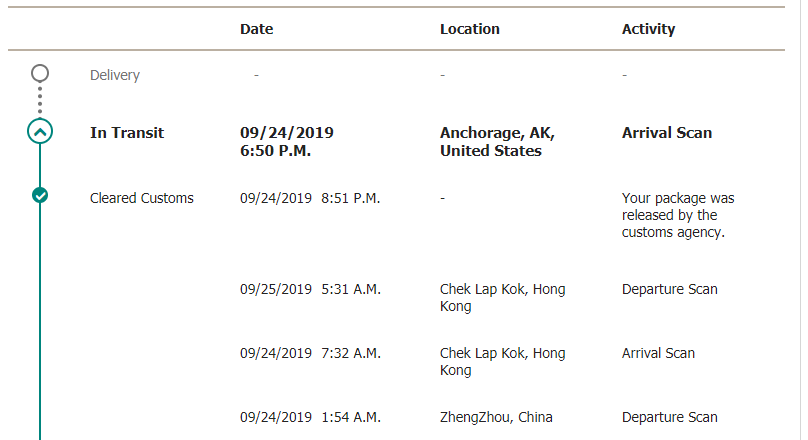Image resolution: width=808 pixels, height=440 pixels.
Task: Click the 09/25/2019 5:31 A.M. entry
Action: point(310,290)
